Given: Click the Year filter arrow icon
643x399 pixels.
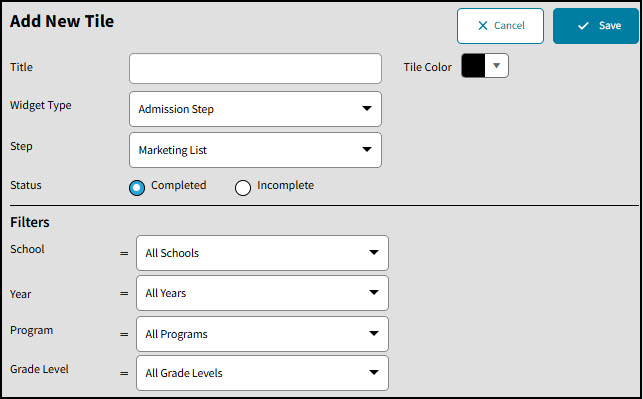Looking at the screenshot, I should pyautogui.click(x=374, y=292).
